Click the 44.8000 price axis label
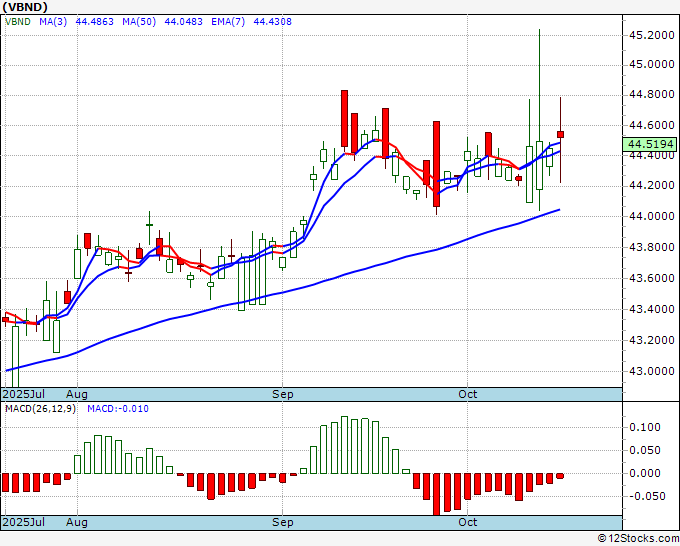Image resolution: width=680 pixels, height=546 pixels. coord(652,94)
